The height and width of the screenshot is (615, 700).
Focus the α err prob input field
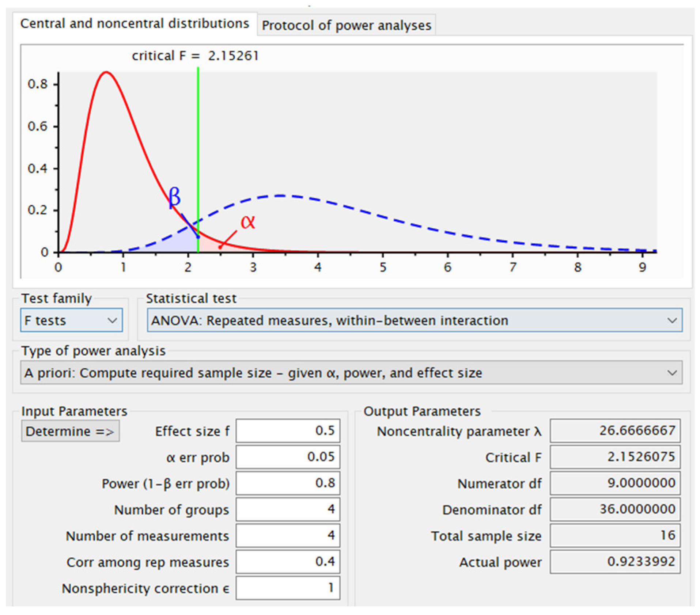[x=288, y=457]
